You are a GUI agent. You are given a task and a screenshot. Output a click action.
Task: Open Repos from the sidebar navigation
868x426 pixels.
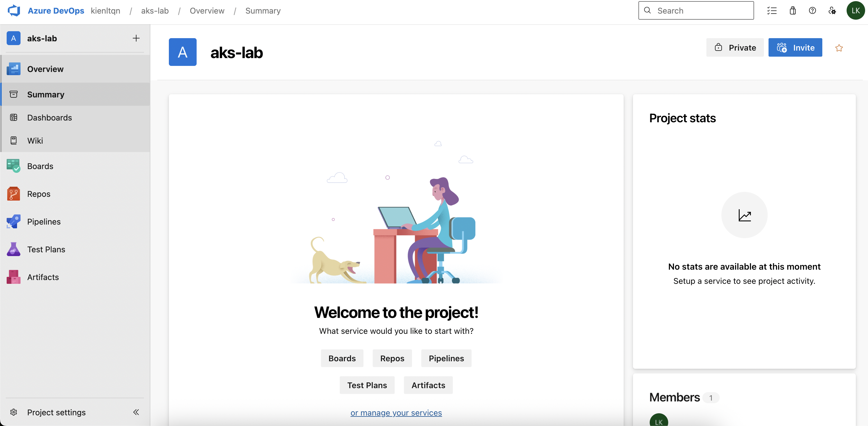(x=75, y=194)
